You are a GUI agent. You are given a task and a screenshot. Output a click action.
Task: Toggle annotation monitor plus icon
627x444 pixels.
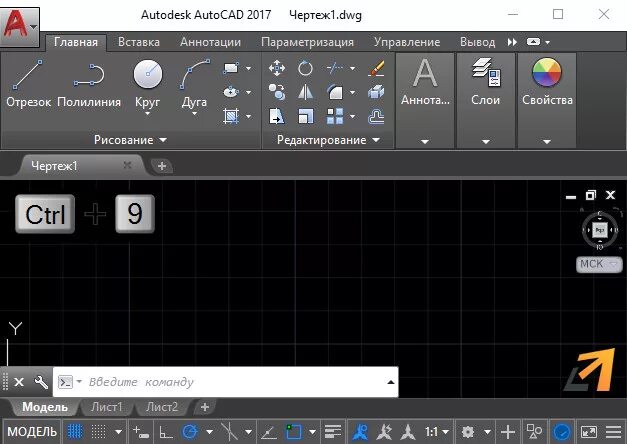(508, 432)
